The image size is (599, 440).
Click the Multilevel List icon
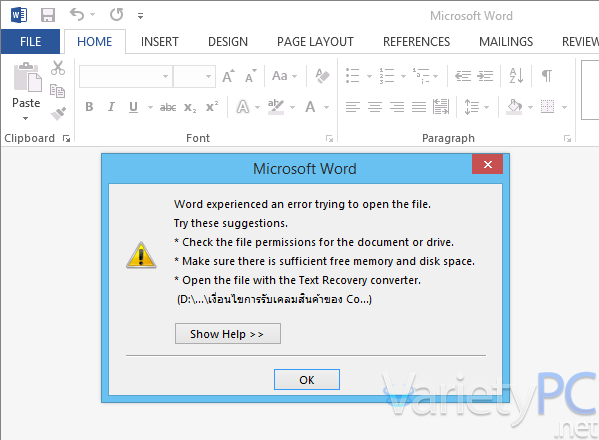click(x=420, y=76)
